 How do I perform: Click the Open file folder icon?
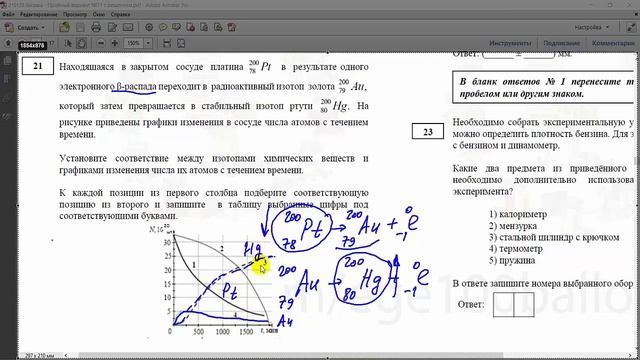pyautogui.click(x=64, y=27)
